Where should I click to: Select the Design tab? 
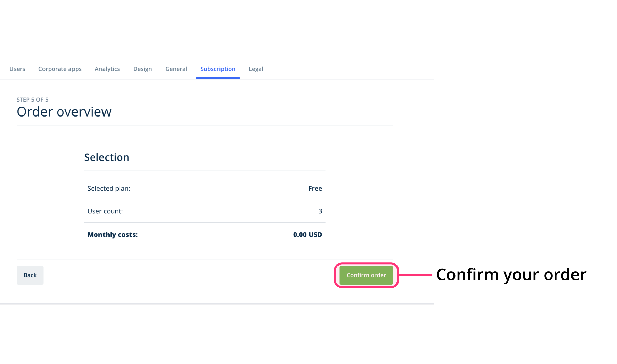click(143, 69)
